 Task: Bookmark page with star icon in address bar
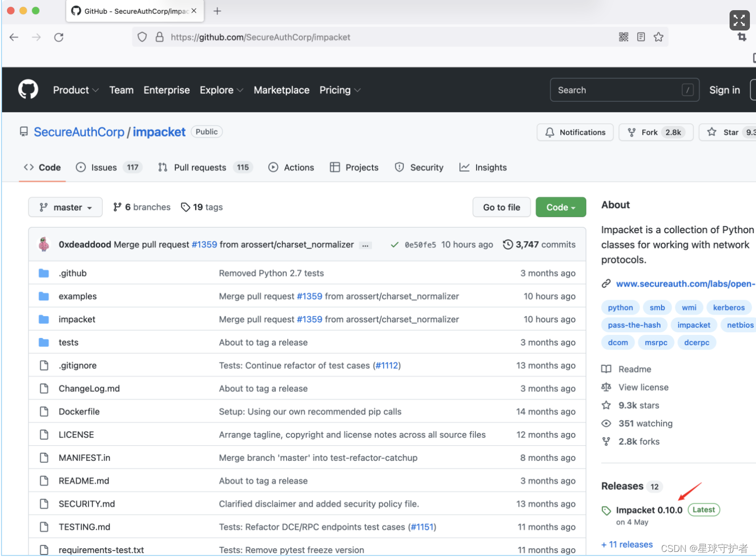pyautogui.click(x=658, y=37)
